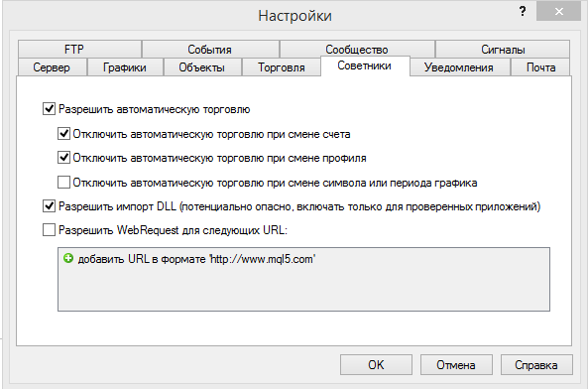Switch to the Сообщество tab
Screen dimensions: 588x389
(357, 50)
